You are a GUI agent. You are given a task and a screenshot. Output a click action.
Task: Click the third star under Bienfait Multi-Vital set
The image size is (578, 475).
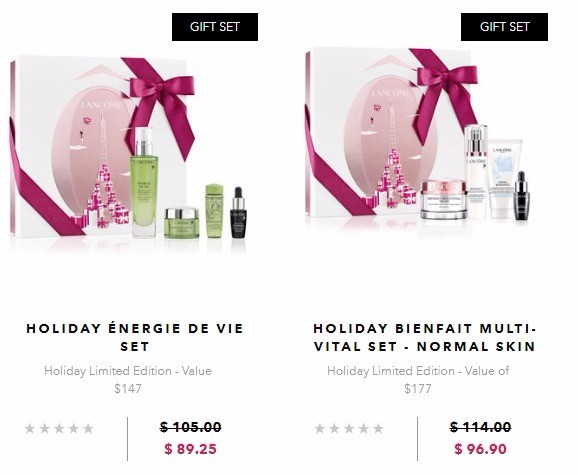point(349,429)
